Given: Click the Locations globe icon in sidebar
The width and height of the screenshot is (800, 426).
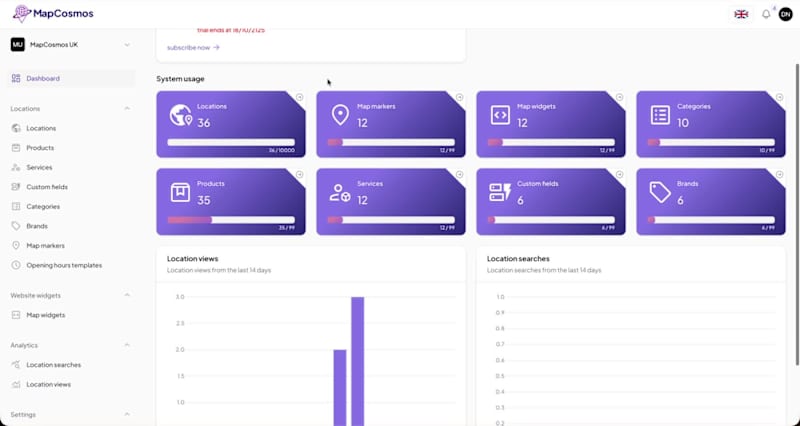Looking at the screenshot, I should (x=16, y=128).
